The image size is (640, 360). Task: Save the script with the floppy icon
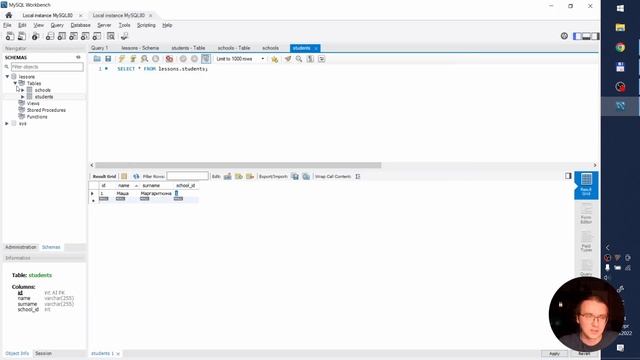pyautogui.click(x=108, y=59)
